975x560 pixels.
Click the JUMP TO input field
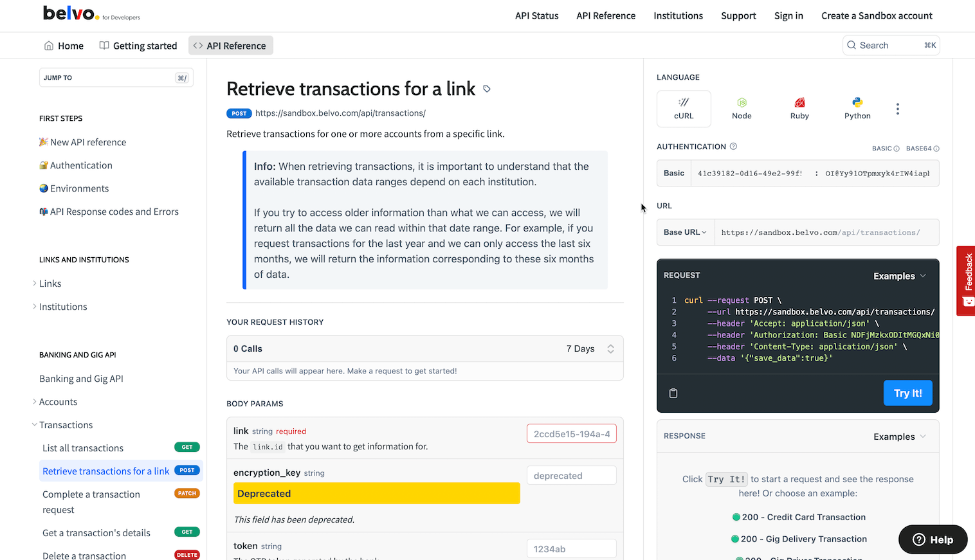point(116,78)
